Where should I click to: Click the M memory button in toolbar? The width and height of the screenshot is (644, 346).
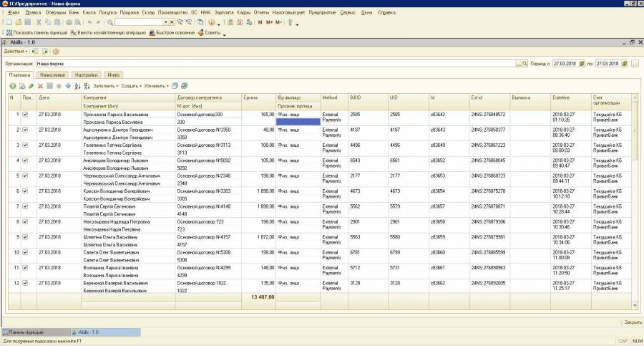(260, 22)
